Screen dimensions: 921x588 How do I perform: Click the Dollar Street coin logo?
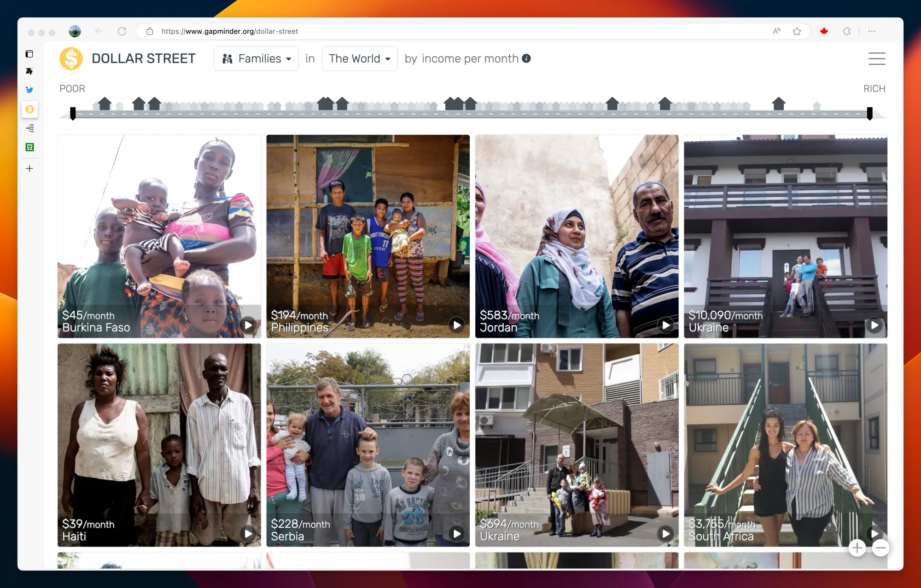coord(71,58)
